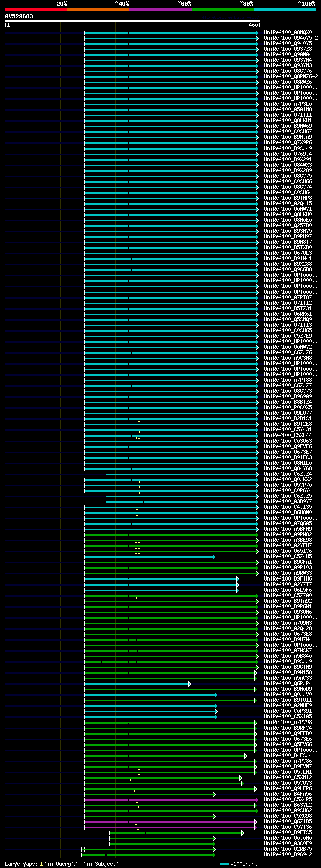This screenshot has height=868, width=321.
Task: Select the UniRef100_Q6RK61 label
Action: point(287,314)
